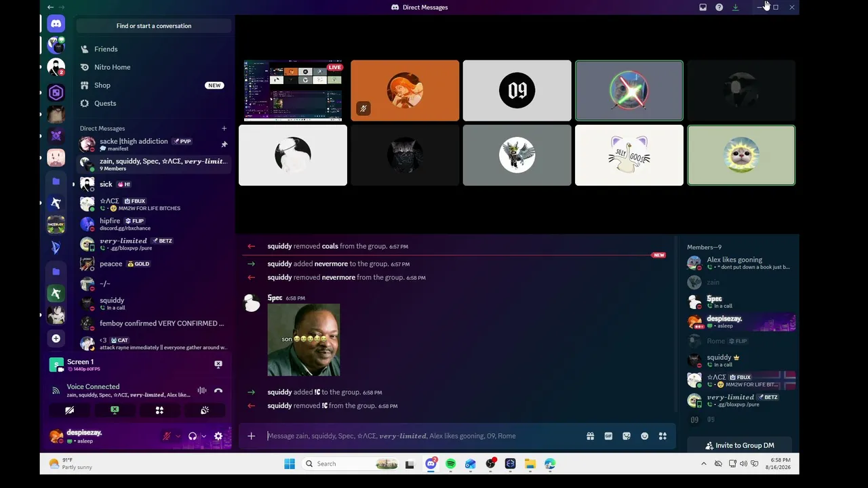Go back using the left arrow
Image resolution: width=868 pixels, height=488 pixels.
coord(50,7)
